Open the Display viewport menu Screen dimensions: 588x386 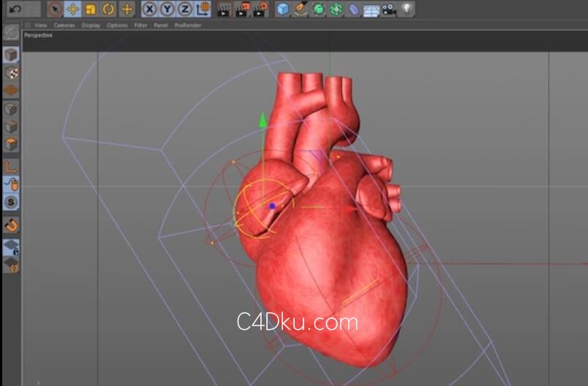[91, 25]
